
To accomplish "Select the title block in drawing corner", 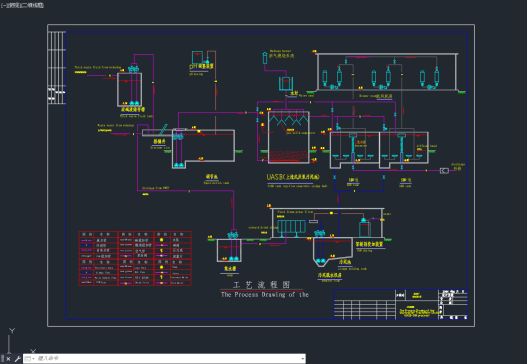I will coord(401,304).
